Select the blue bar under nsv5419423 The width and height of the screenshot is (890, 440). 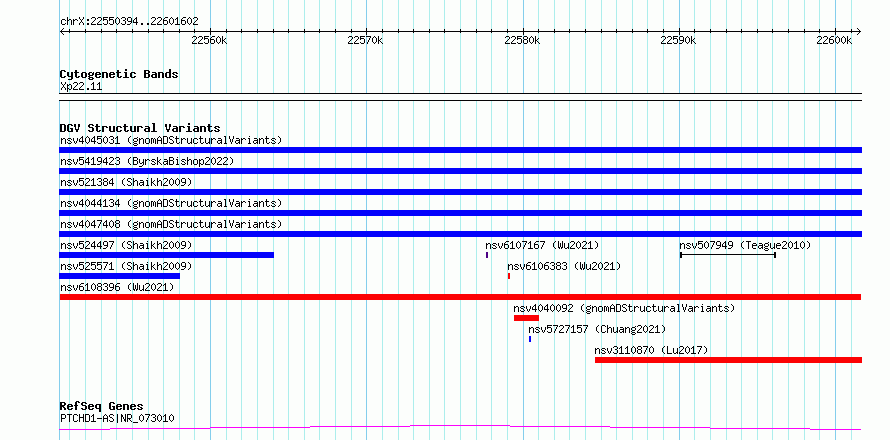click(x=460, y=171)
